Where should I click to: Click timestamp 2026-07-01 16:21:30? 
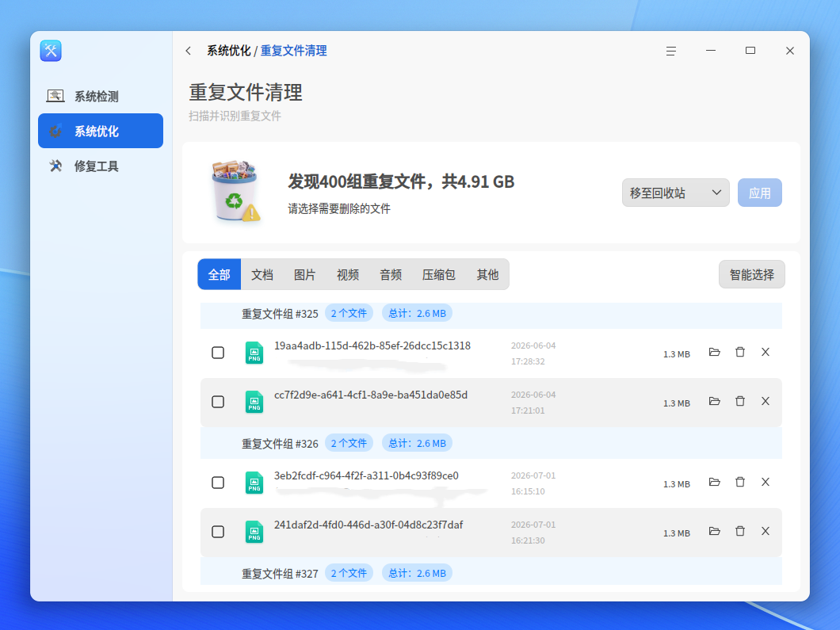[x=533, y=533]
